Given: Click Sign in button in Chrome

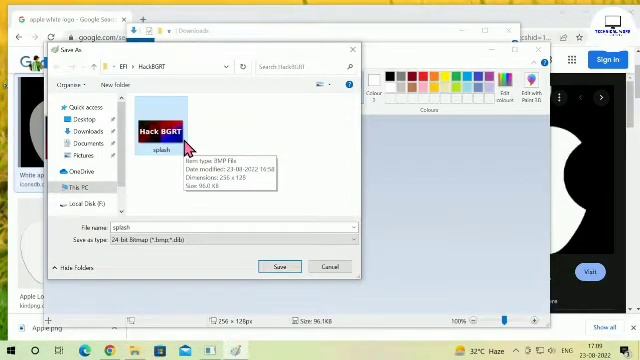Looking at the screenshot, I should coord(608,60).
